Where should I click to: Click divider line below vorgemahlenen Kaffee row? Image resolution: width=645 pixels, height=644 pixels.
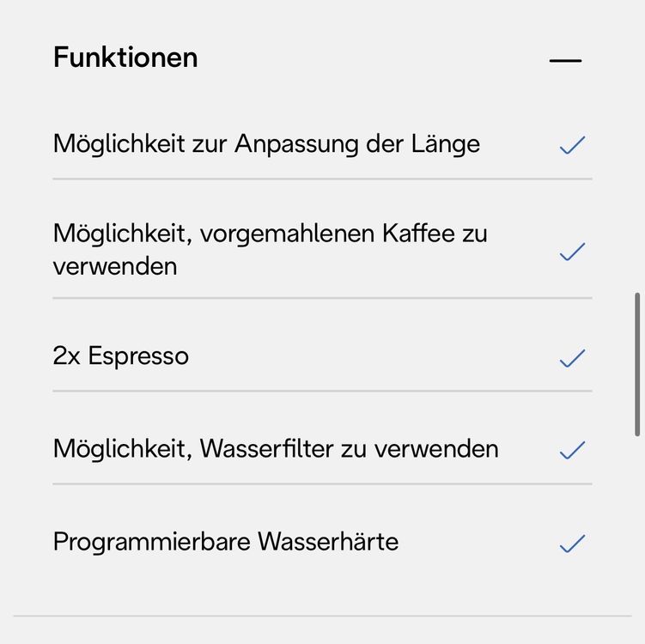point(323,298)
